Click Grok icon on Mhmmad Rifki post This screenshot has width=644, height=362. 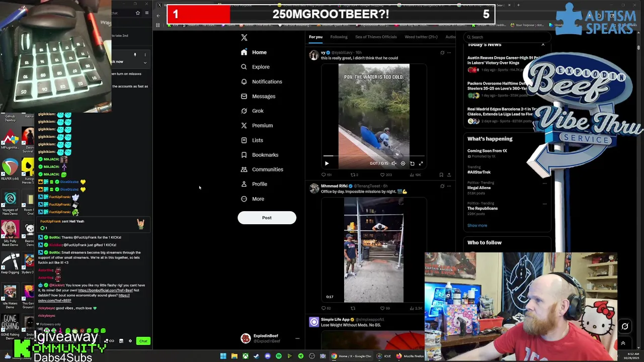coord(442,186)
